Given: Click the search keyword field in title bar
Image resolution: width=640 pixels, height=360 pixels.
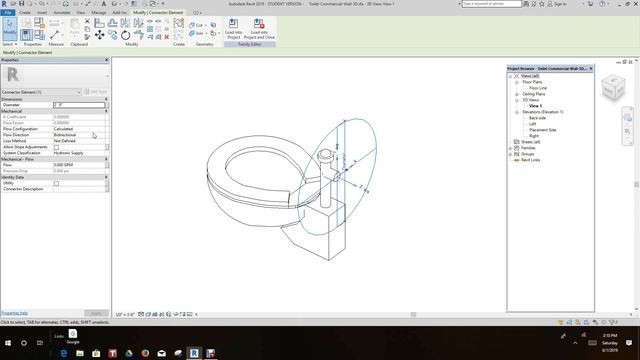Looking at the screenshot, I should pyautogui.click(x=491, y=4).
